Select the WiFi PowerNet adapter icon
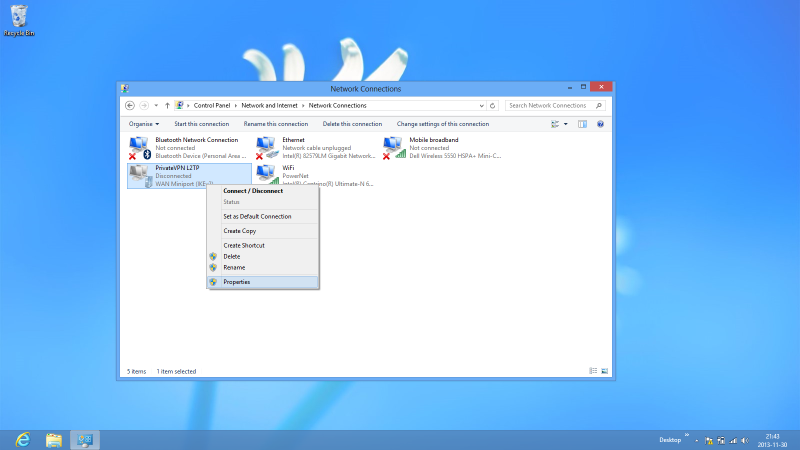 pyautogui.click(x=266, y=176)
